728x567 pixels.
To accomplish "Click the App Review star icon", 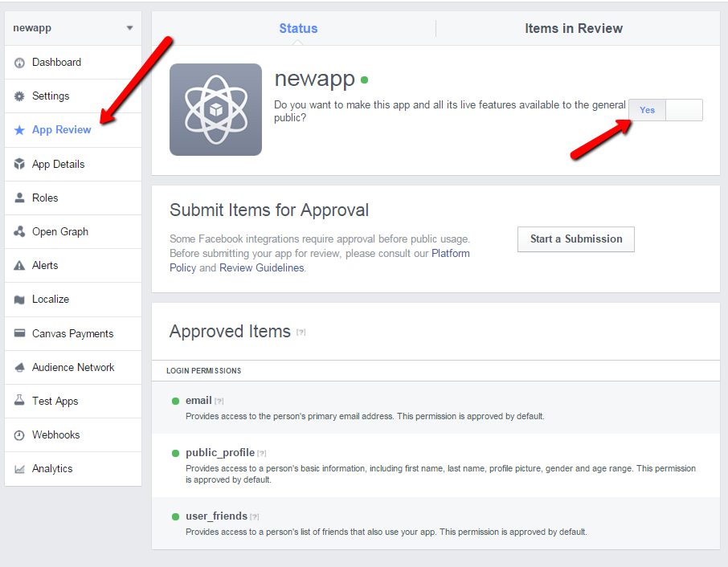I will [x=19, y=130].
